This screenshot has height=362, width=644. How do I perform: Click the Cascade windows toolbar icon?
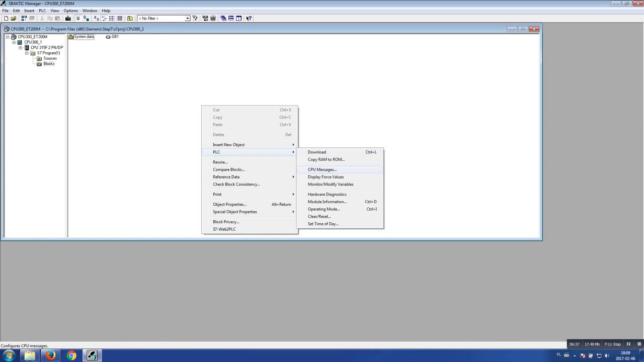(223, 18)
